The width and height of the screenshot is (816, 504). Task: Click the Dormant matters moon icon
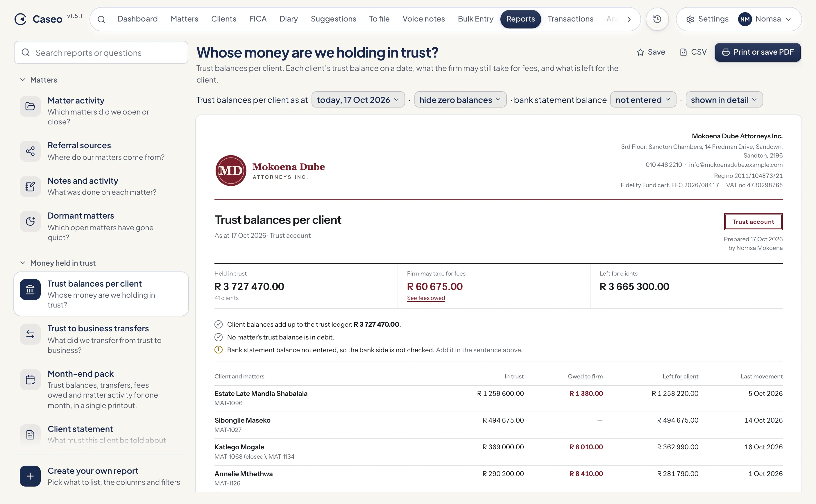(x=30, y=221)
